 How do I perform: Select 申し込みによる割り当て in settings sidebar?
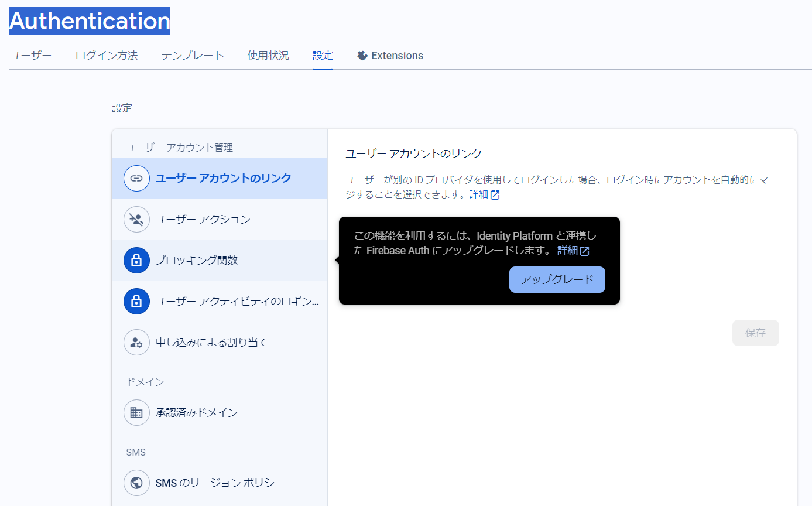point(220,343)
